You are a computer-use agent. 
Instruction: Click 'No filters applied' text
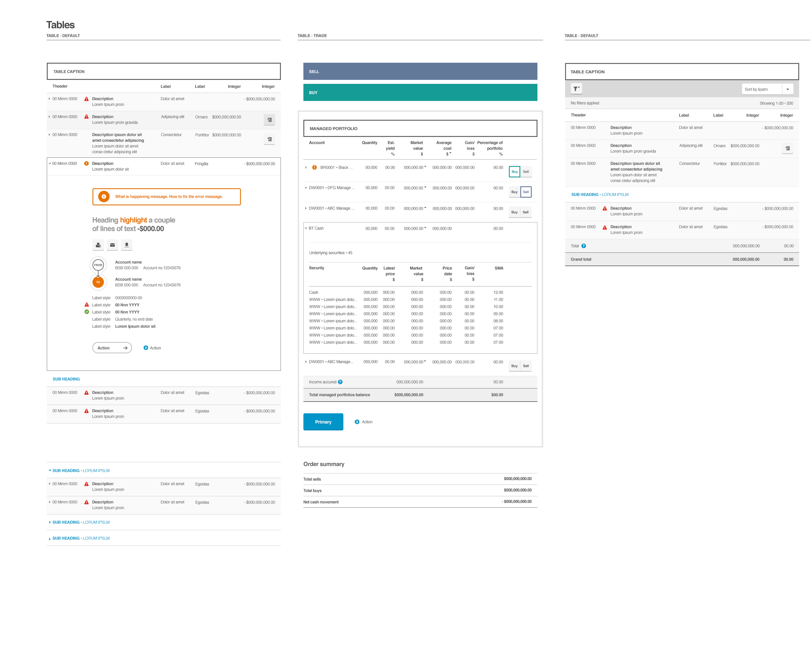click(585, 103)
